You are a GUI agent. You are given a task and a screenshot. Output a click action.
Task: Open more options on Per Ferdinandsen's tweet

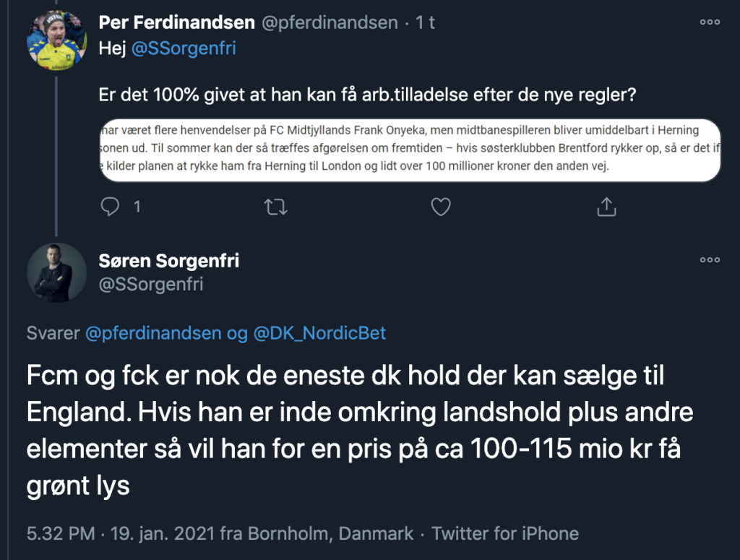click(710, 22)
